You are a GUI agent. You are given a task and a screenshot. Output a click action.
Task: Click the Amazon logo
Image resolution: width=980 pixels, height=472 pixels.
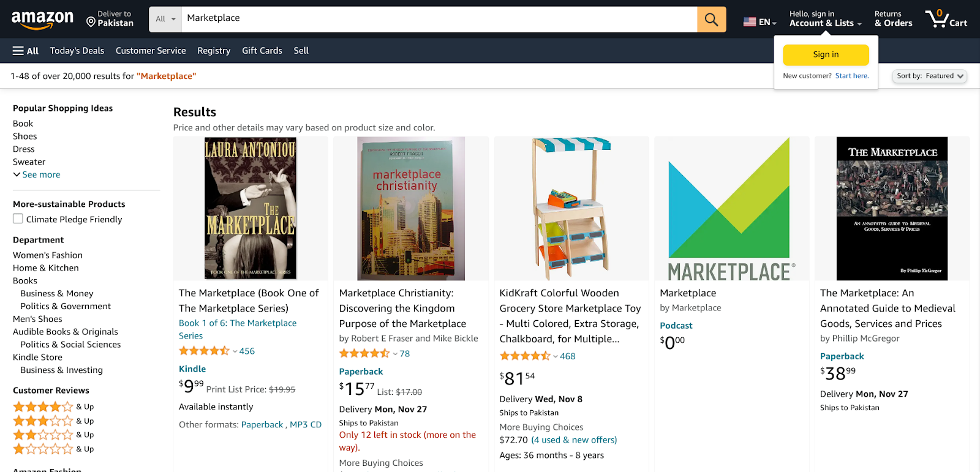coord(42,20)
